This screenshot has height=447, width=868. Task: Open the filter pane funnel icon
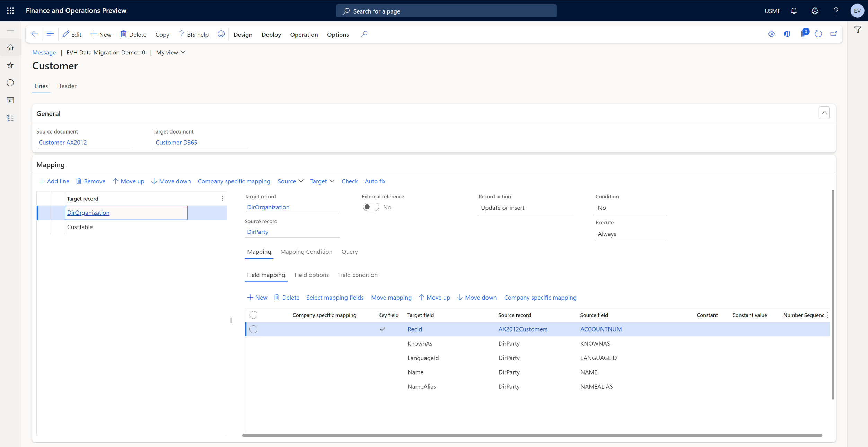pyautogui.click(x=858, y=30)
